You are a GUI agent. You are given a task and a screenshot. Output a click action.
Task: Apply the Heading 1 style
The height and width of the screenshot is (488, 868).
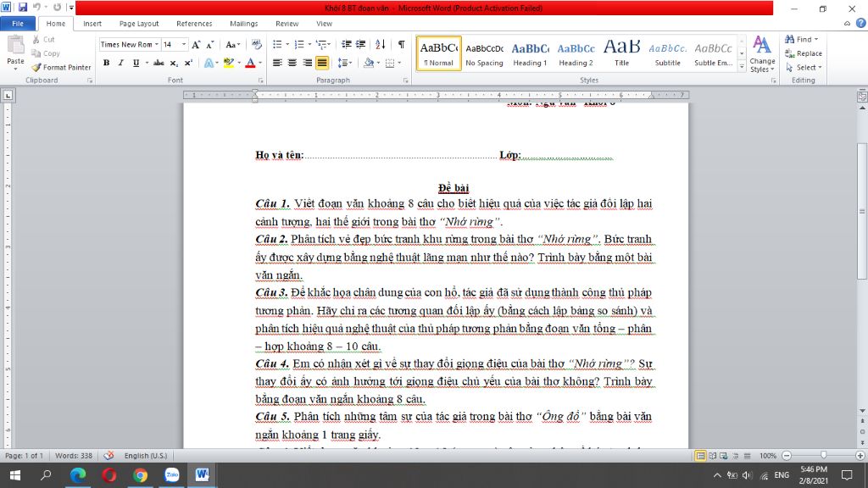530,53
